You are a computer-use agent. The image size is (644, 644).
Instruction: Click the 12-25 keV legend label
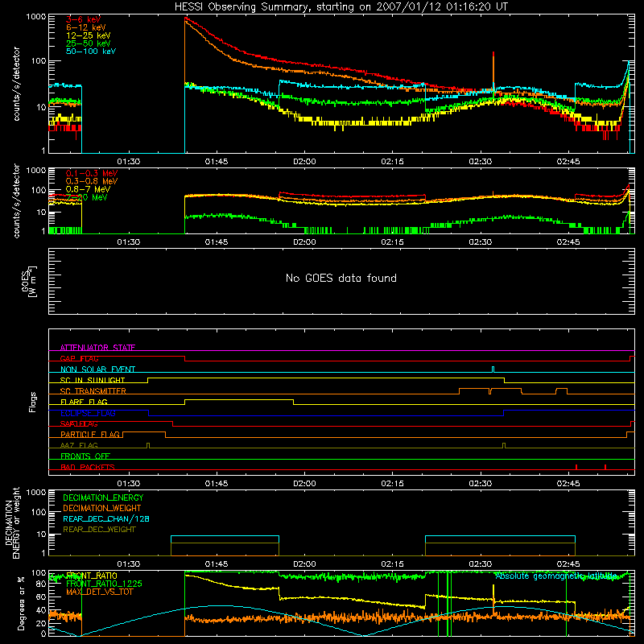[x=88, y=35]
